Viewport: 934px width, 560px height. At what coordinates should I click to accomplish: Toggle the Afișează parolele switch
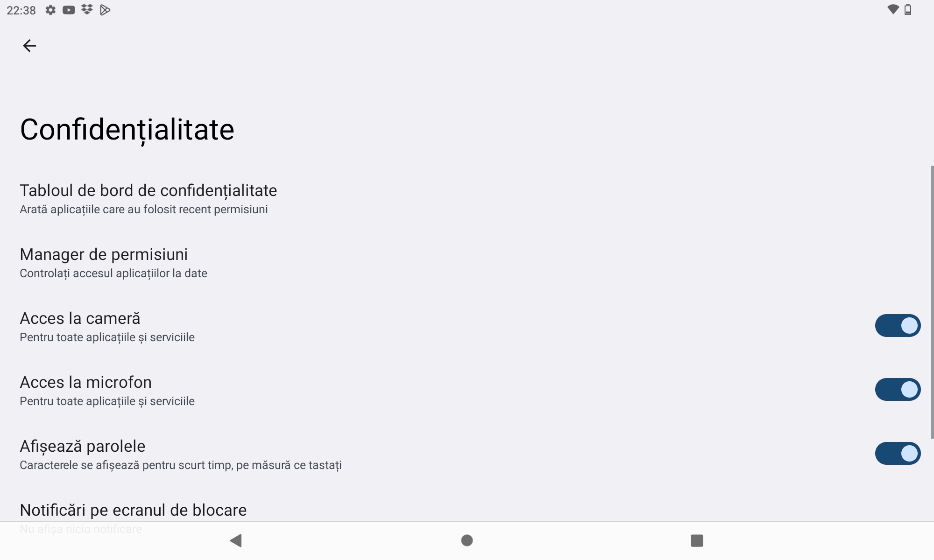[898, 453]
